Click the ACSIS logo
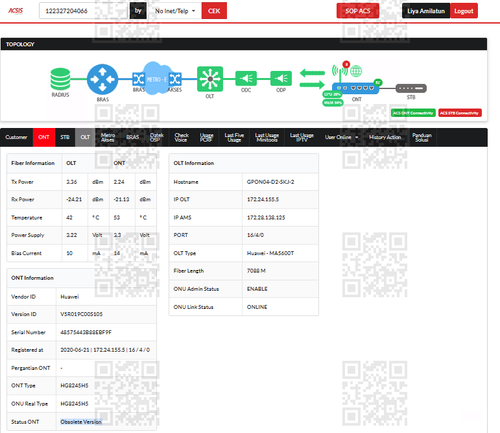The height and width of the screenshot is (433, 500). tap(16, 11)
